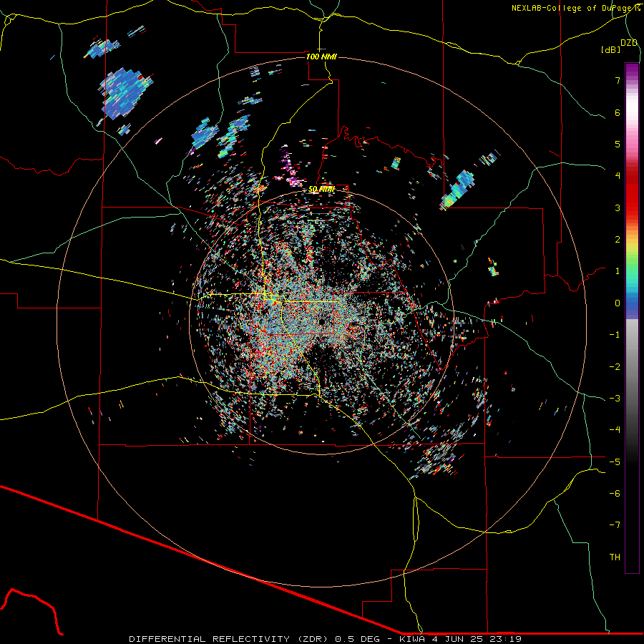Click the 4 value on color scale
The width and height of the screenshot is (644, 644).
[x=618, y=176]
